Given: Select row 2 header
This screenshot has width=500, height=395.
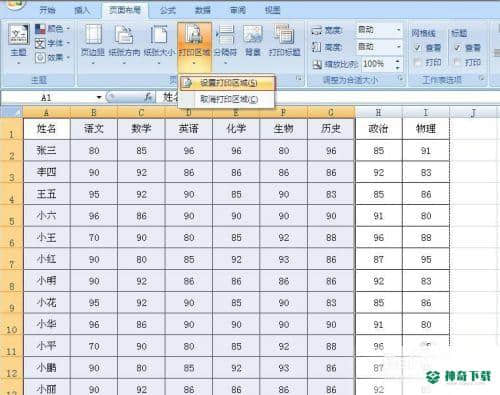Looking at the screenshot, I should 12,151.
